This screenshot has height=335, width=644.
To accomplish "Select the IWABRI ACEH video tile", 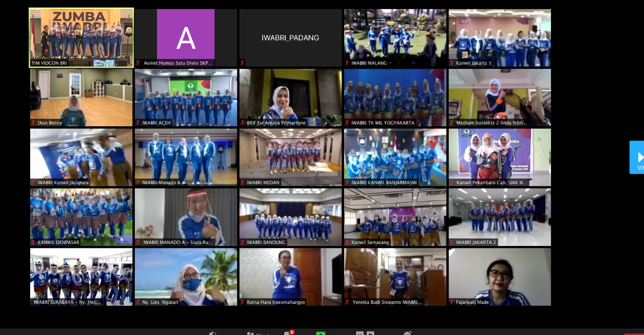I will click(x=186, y=97).
